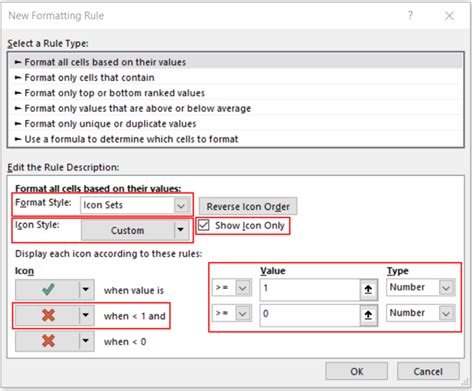This screenshot has height=391, width=474.
Task: Click the 'Display each icon according to these rules:' text
Action: pyautogui.click(x=108, y=254)
